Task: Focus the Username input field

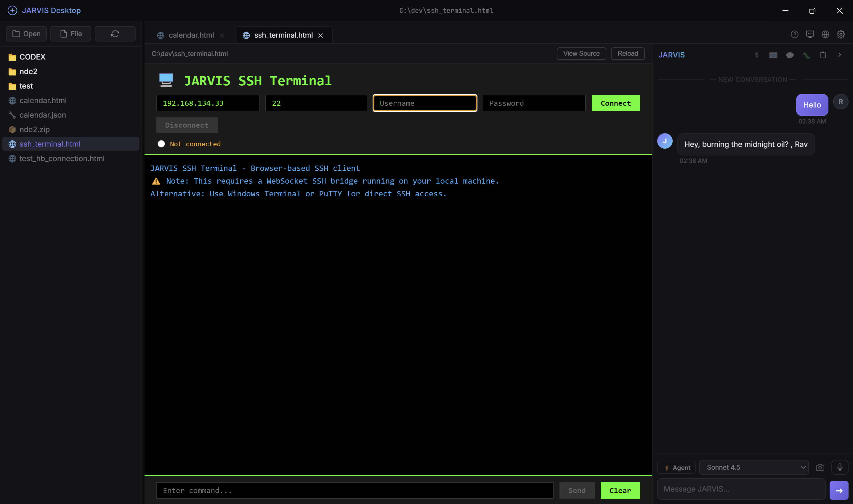Action: 425,103
